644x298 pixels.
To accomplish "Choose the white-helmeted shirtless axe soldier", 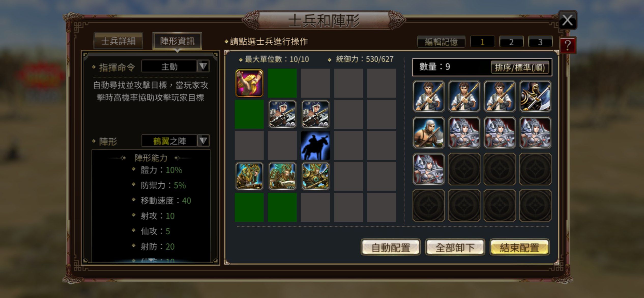I will (x=429, y=133).
